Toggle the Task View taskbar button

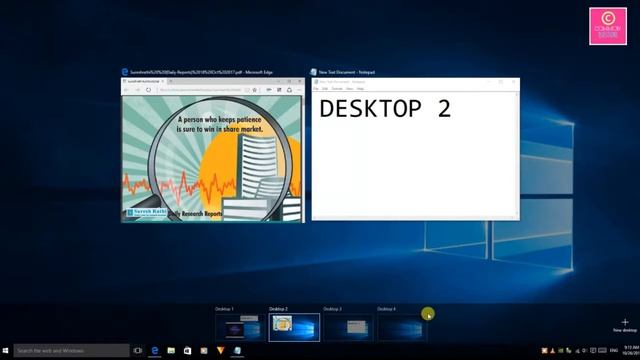point(138,351)
